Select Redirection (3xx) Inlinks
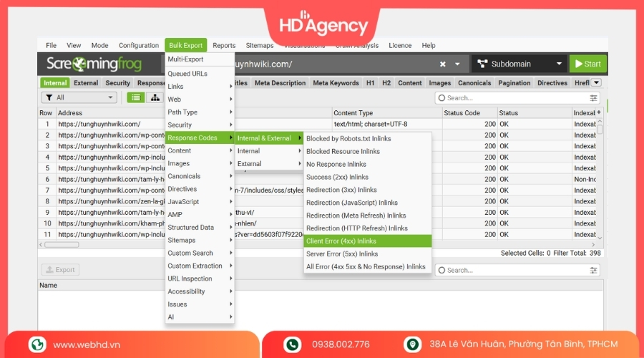644x358 pixels. [368, 190]
